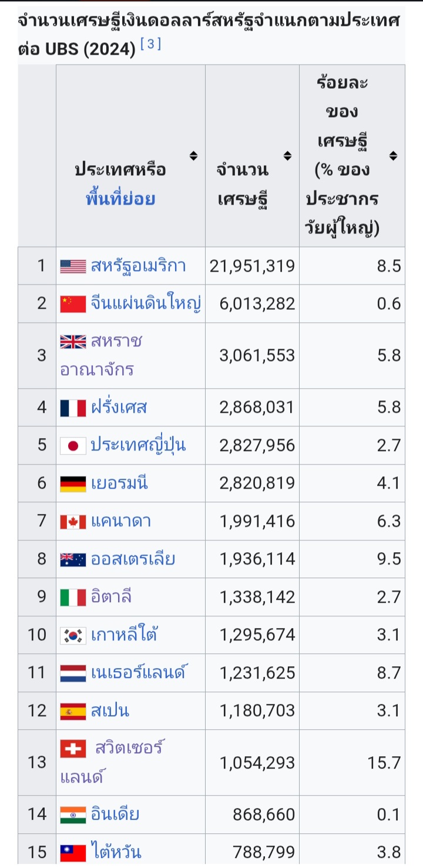Click the India flag icon
The image size is (423, 868).
73,814
